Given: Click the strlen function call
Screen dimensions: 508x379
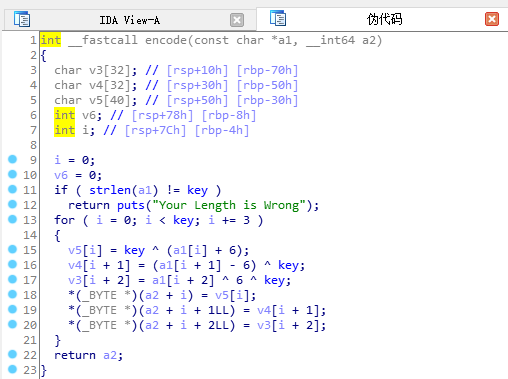Looking at the screenshot, I should (x=110, y=190).
